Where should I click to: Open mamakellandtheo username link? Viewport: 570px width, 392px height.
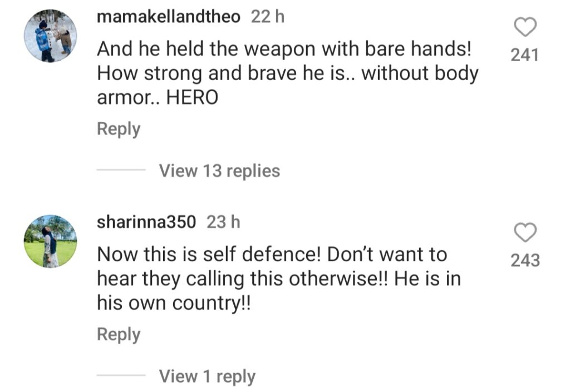(169, 17)
